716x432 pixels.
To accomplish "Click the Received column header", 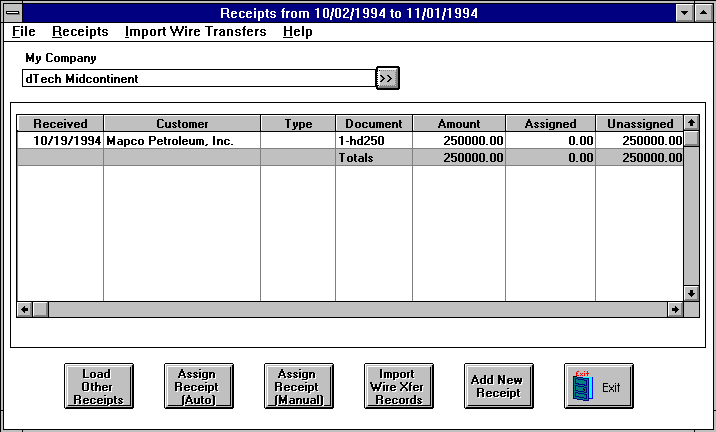I will coord(60,124).
